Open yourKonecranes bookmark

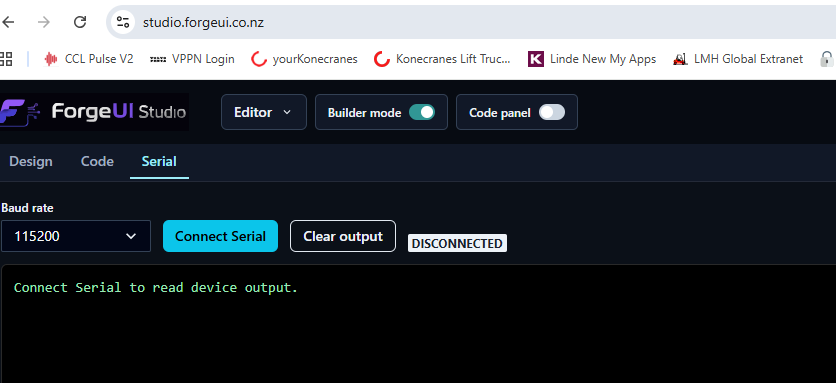pyautogui.click(x=304, y=59)
